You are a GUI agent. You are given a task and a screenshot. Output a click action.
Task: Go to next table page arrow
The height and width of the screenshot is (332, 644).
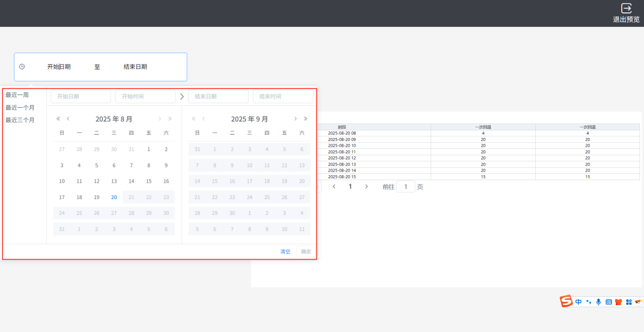pyautogui.click(x=367, y=187)
